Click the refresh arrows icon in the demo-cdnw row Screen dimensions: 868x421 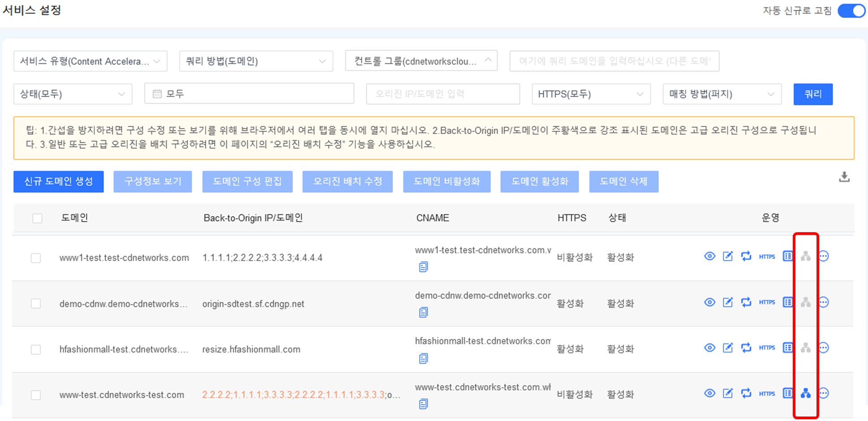point(746,302)
